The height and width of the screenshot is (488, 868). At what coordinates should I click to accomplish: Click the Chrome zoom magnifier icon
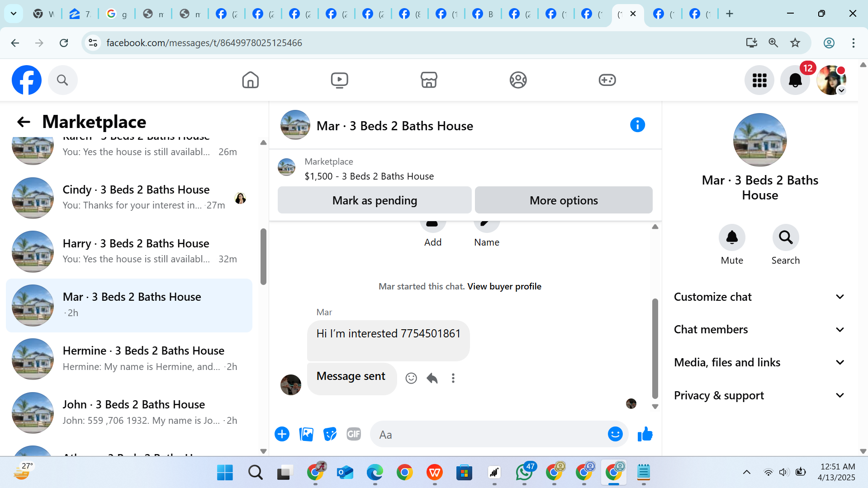773,43
